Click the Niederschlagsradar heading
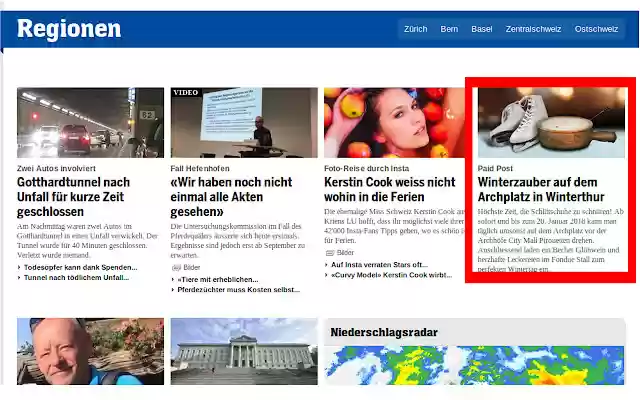 pos(384,332)
